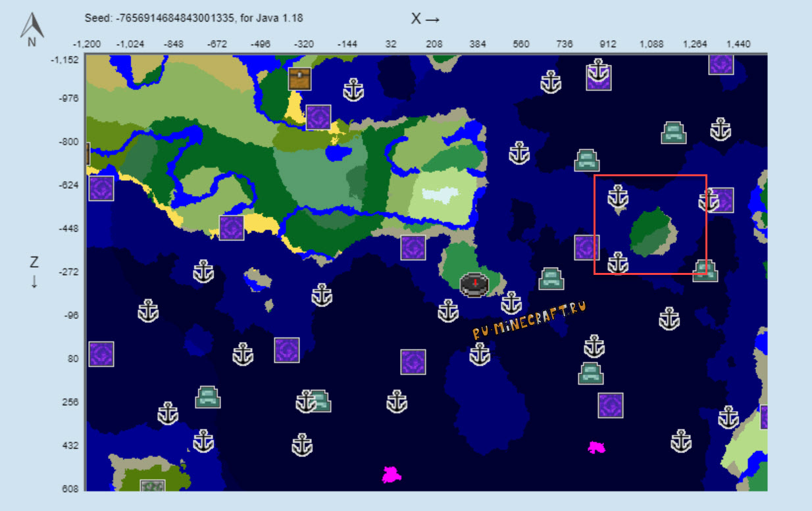Click shipwreck anchor southwest of the small green island
The height and width of the screenshot is (511, 812).
[x=617, y=262]
